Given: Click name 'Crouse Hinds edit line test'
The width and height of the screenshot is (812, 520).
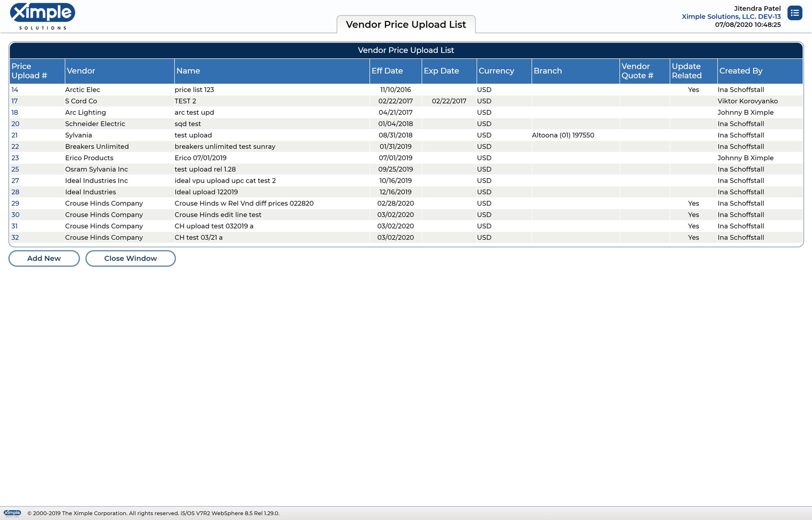Looking at the screenshot, I should 218,215.
